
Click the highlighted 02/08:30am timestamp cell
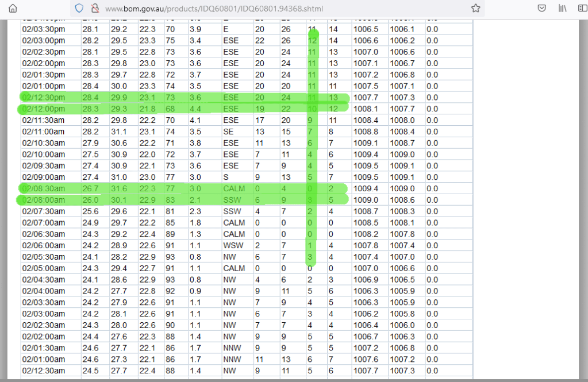(44, 188)
